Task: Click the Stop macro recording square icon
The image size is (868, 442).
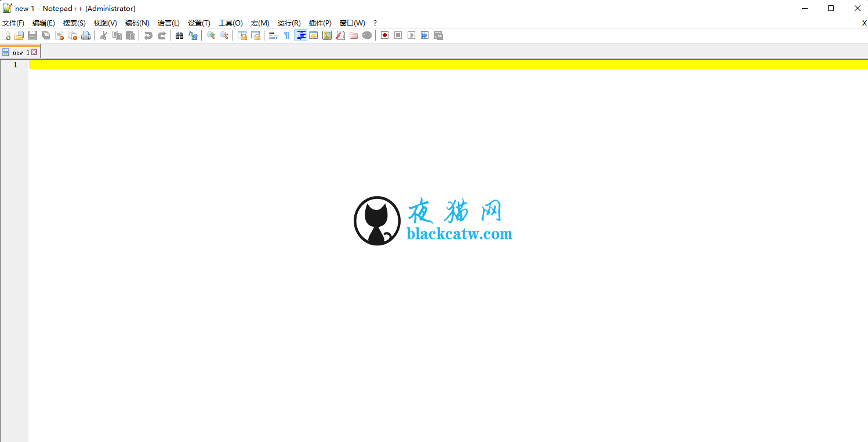Action: (398, 35)
